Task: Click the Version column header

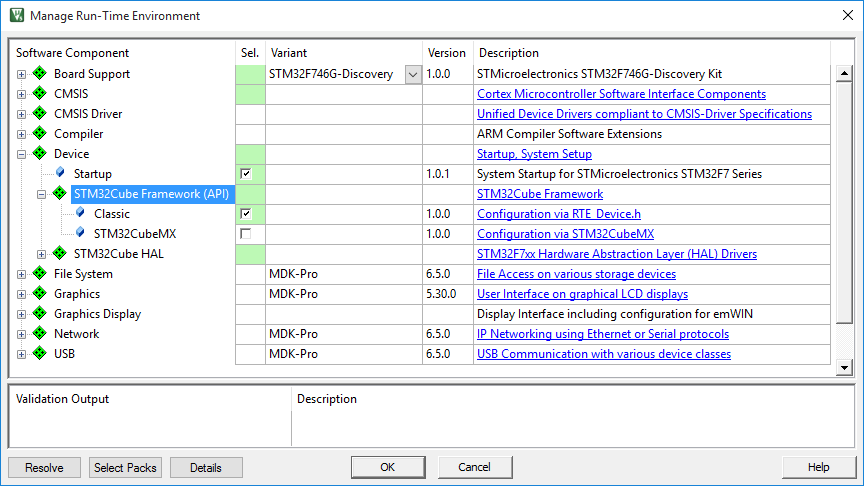Action: (448, 53)
